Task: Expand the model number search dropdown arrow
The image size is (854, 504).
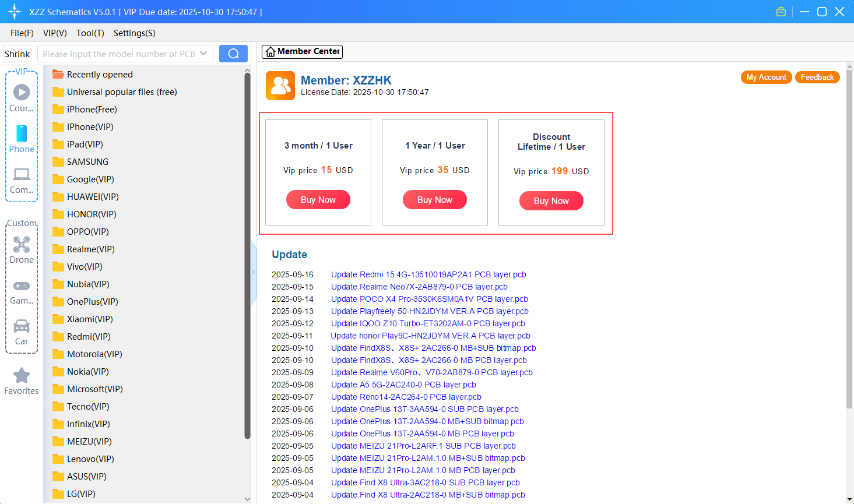Action: coord(203,54)
